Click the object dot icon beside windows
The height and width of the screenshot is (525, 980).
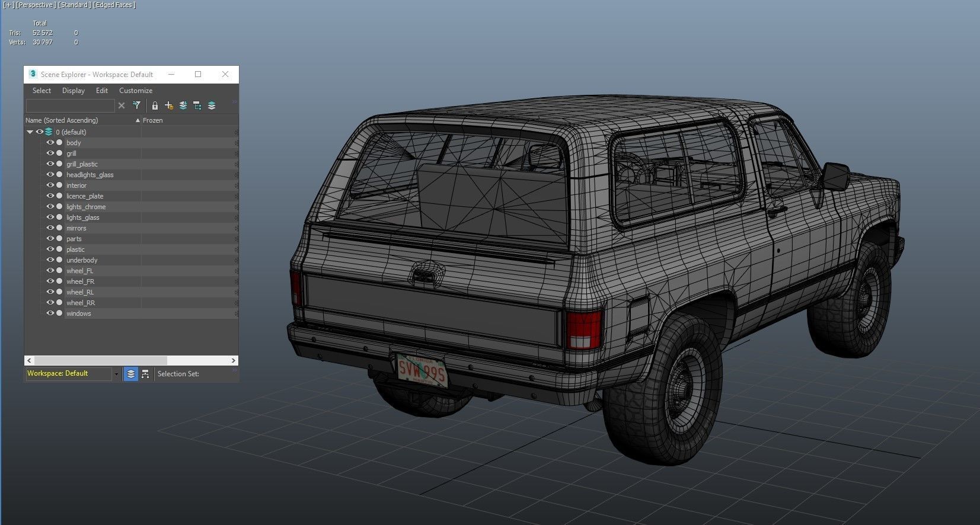coord(59,313)
